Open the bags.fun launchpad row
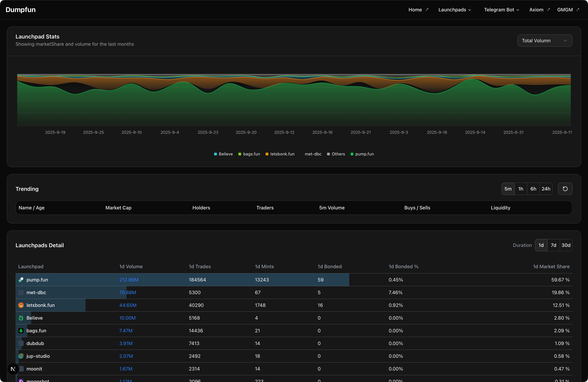 294,330
